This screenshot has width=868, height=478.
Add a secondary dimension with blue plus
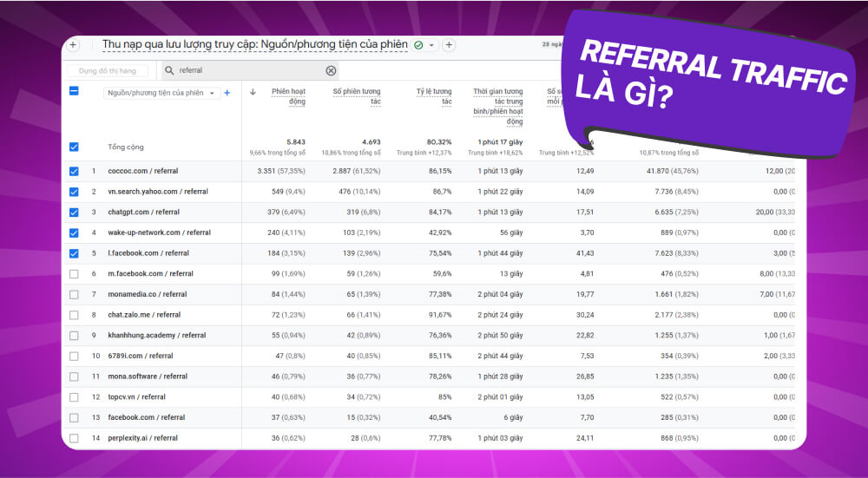pyautogui.click(x=227, y=93)
